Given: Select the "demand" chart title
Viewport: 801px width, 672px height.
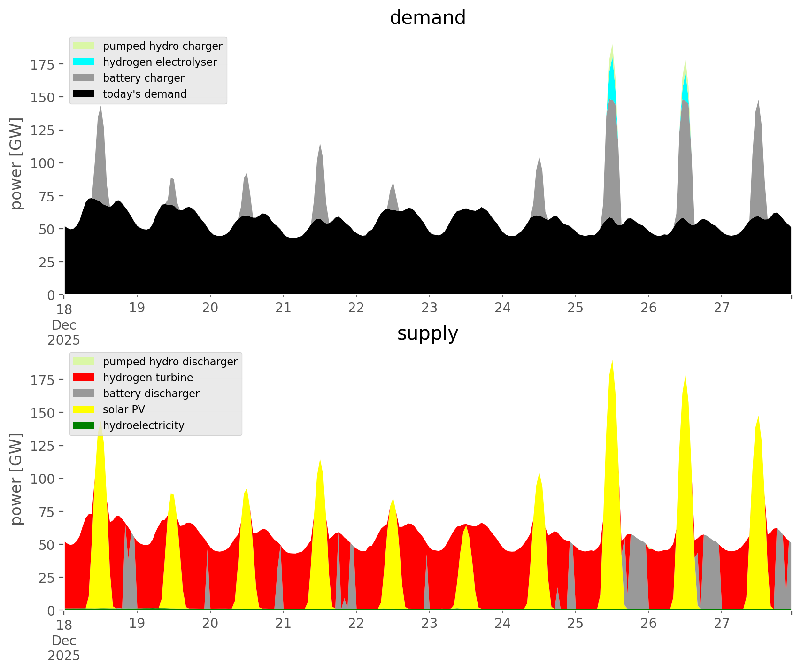Looking at the screenshot, I should click(x=427, y=18).
